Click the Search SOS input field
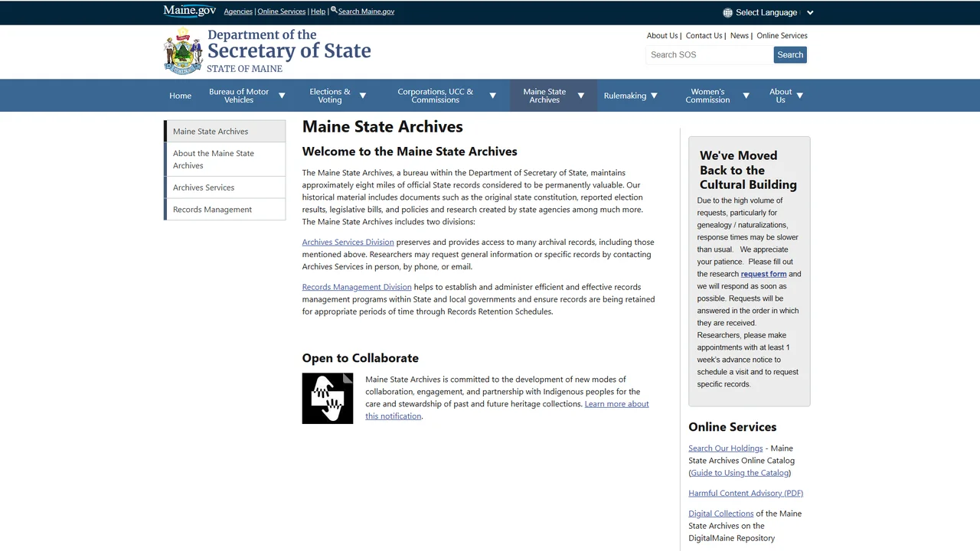This screenshot has height=551, width=980. point(709,55)
